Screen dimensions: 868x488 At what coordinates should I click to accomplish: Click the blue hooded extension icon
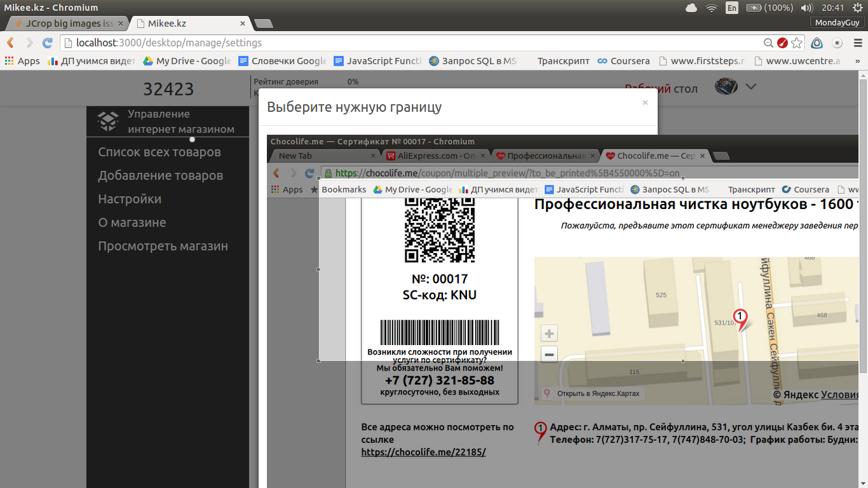point(817,43)
